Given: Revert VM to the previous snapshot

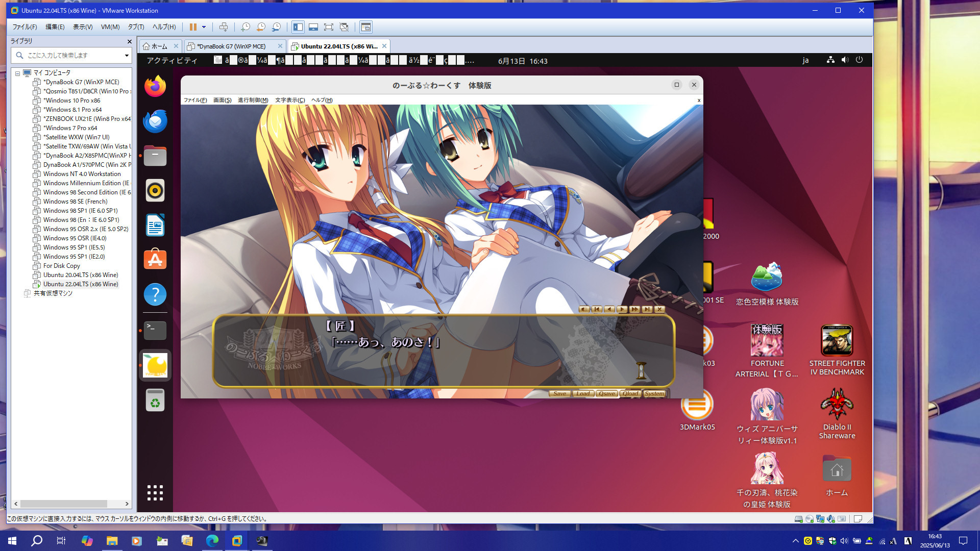Looking at the screenshot, I should [261, 27].
